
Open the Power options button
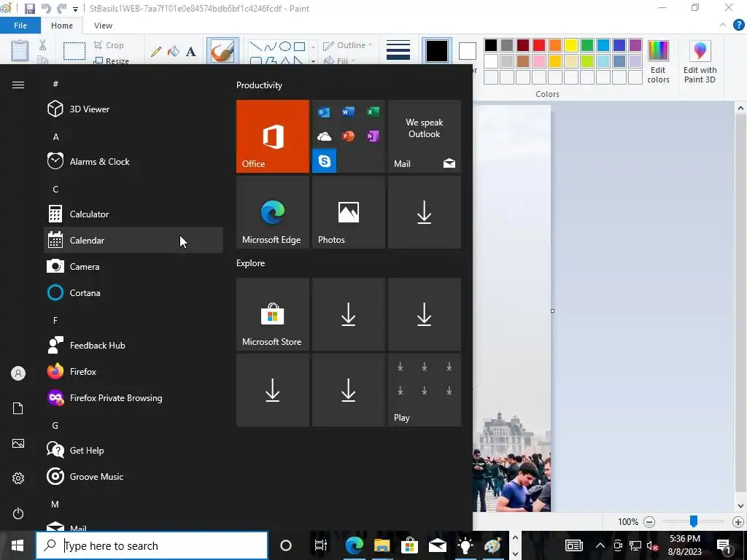[x=18, y=513]
